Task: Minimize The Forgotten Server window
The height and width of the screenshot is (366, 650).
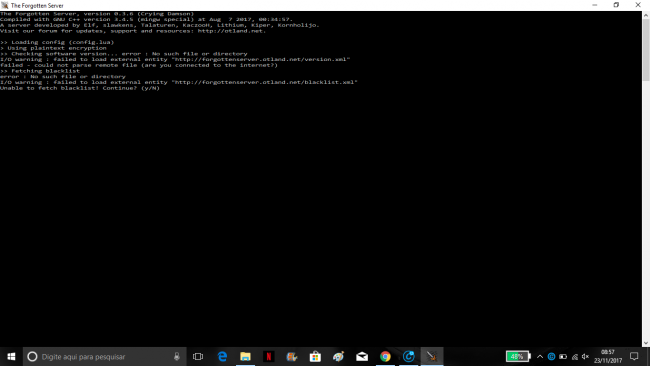Action: (x=594, y=5)
